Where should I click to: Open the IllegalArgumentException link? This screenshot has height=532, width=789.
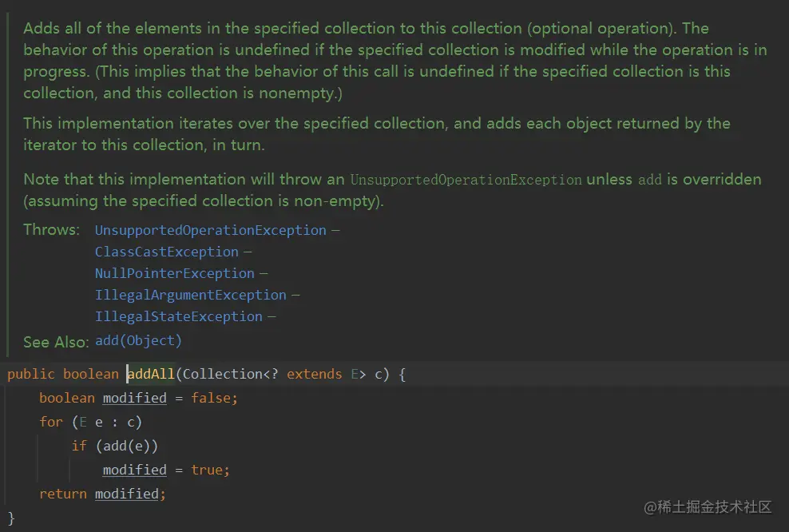191,295
